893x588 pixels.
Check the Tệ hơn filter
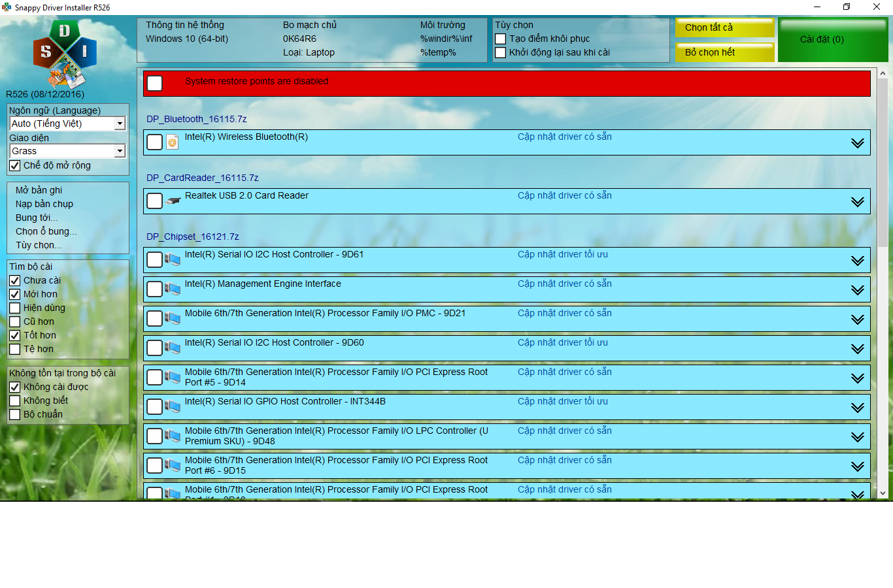point(15,350)
